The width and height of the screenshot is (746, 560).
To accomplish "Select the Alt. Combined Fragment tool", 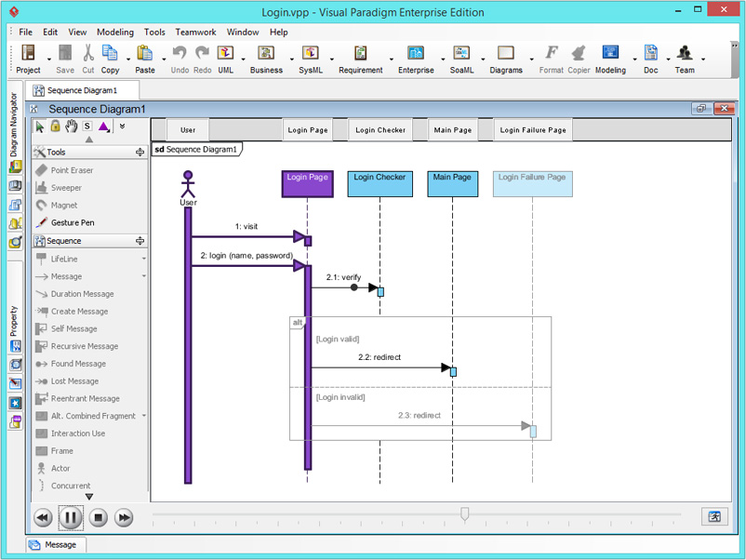I will pos(87,416).
